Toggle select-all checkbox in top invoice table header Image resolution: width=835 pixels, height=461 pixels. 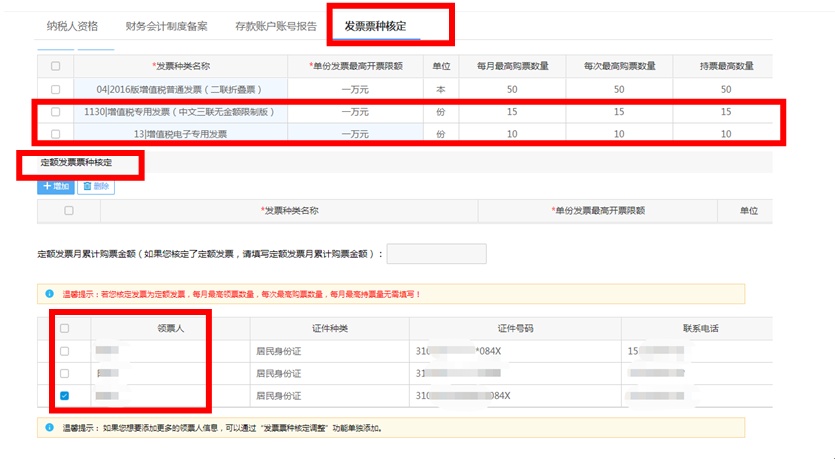pos(55,66)
